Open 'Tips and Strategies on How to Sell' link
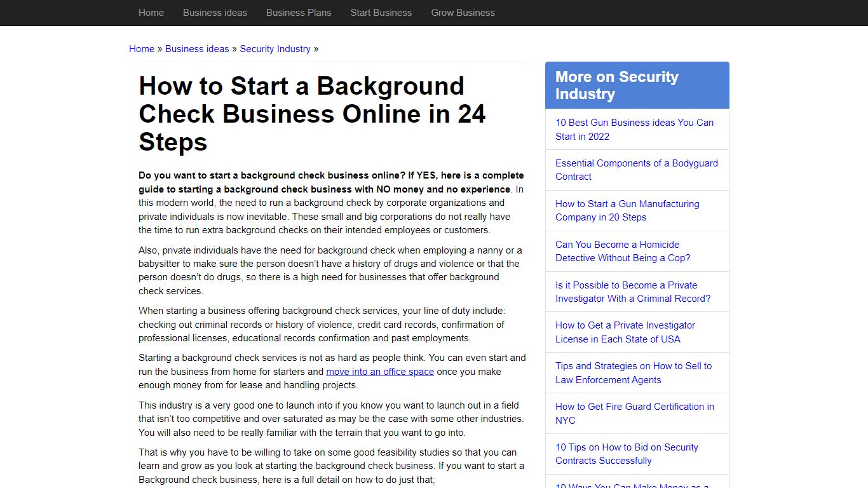Viewport: 868px width, 488px height. [634, 373]
